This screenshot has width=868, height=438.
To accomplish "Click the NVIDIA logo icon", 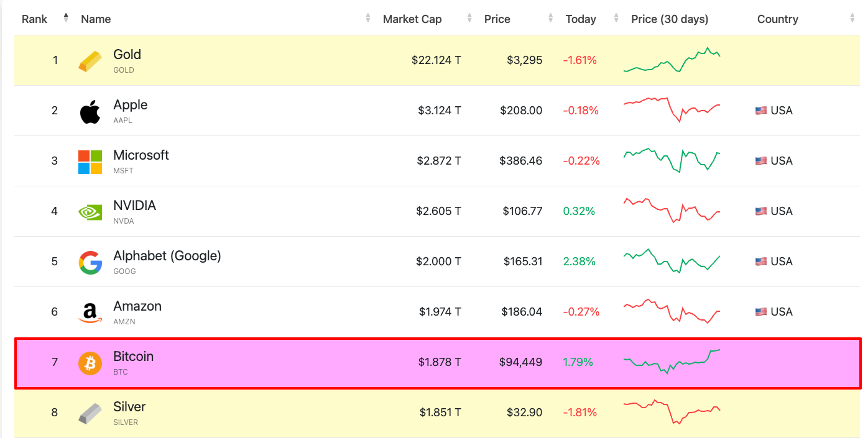I will click(90, 212).
